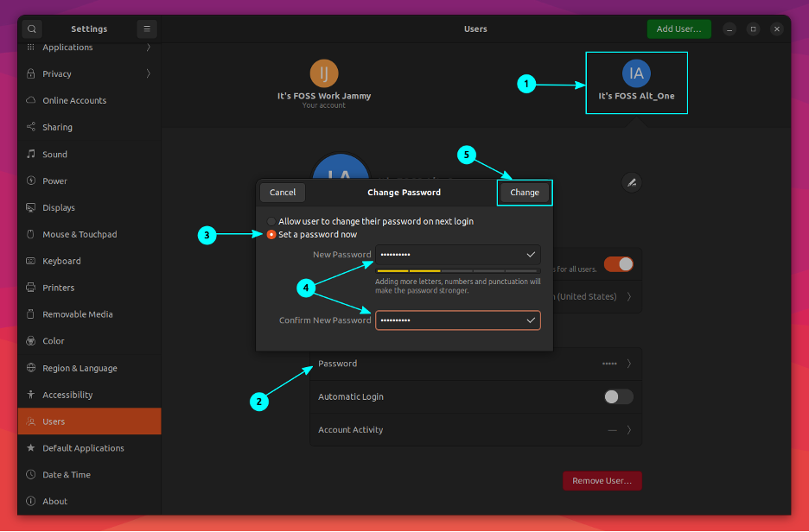Open the Settings search with magnifier icon
This screenshot has width=809, height=532.
(x=31, y=28)
